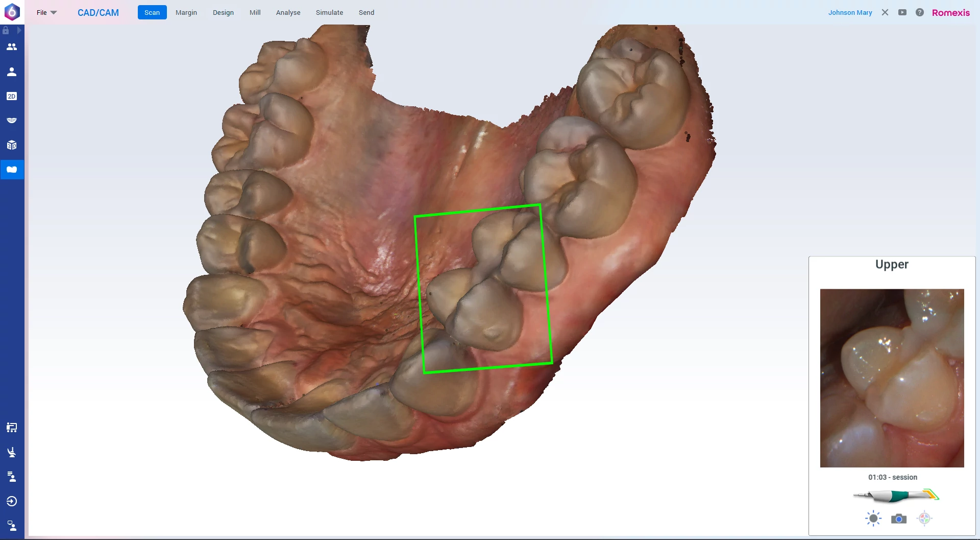The image size is (980, 540).
Task: Select the active CAD/CAM tooth module icon
Action: [12, 170]
